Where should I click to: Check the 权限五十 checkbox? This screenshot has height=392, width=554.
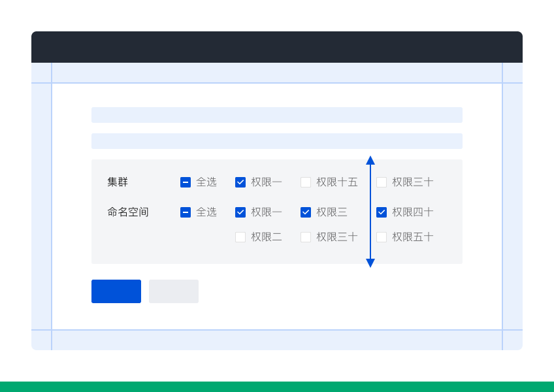[382, 237]
